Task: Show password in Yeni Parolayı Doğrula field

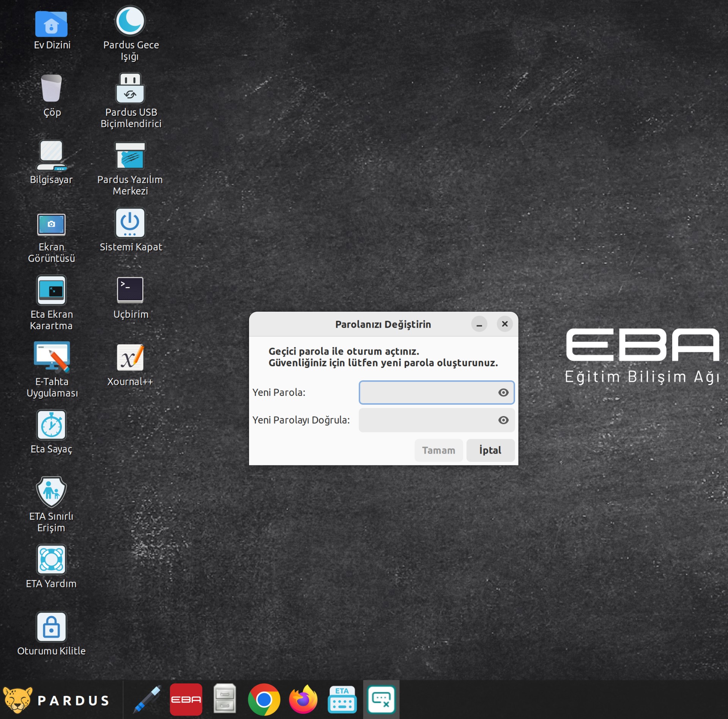Action: [503, 420]
